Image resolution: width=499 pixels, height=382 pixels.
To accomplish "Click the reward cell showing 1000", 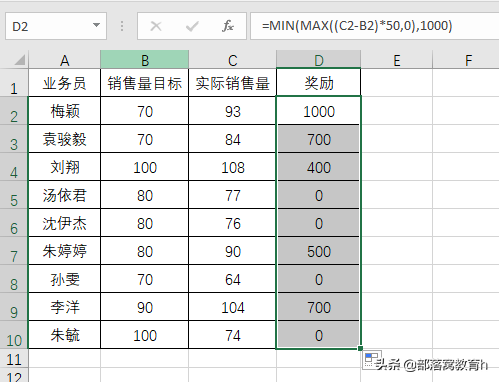I will tap(318, 111).
